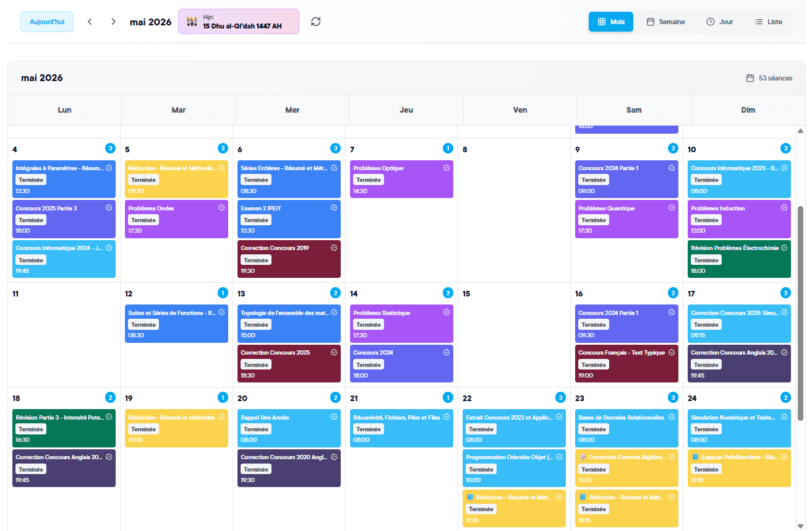Click the refresh calendar icon

coord(316,22)
